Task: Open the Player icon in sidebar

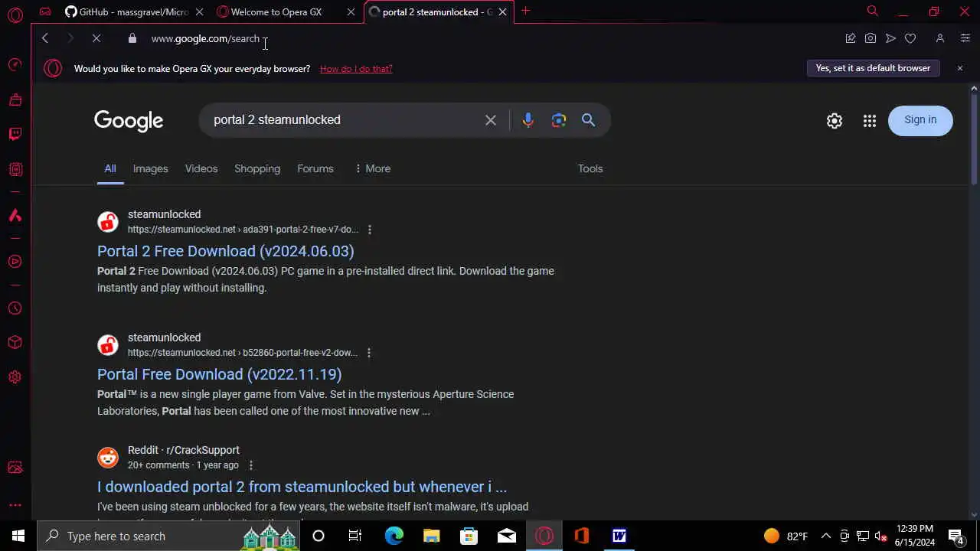Action: tap(15, 262)
